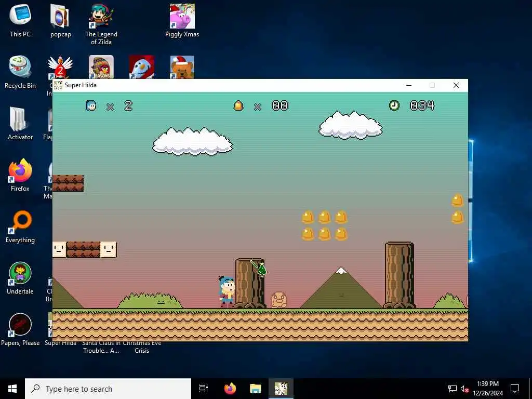Viewport: 532px width, 399px height.
Task: Click the timer value 034
Action: (422, 105)
